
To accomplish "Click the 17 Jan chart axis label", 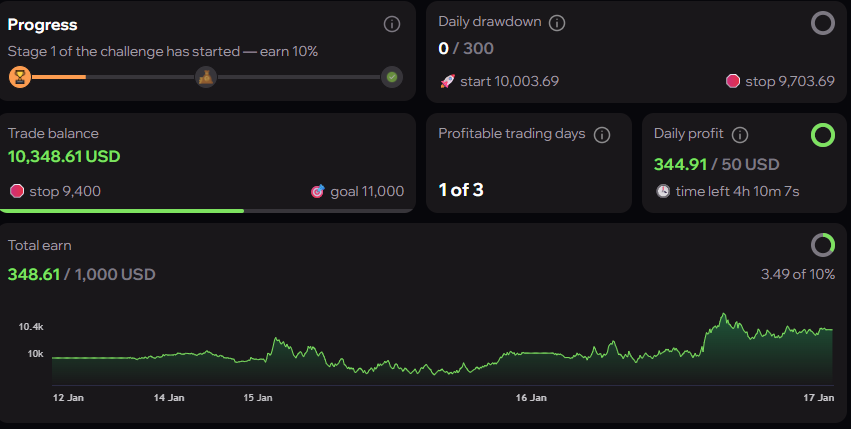I will (818, 398).
